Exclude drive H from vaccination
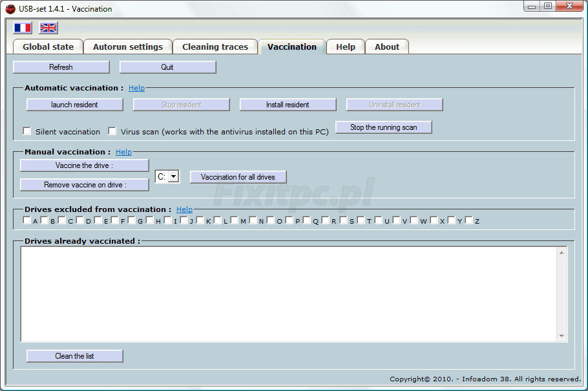The width and height of the screenshot is (588, 391). (150, 220)
